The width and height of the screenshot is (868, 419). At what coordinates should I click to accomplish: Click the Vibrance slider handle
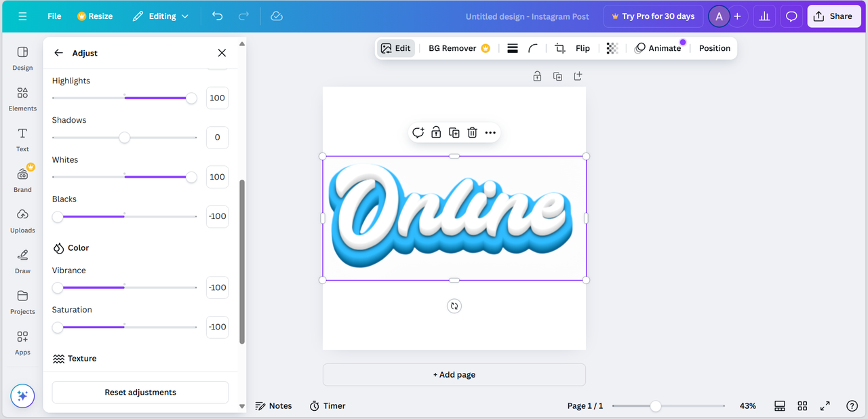[x=58, y=287]
